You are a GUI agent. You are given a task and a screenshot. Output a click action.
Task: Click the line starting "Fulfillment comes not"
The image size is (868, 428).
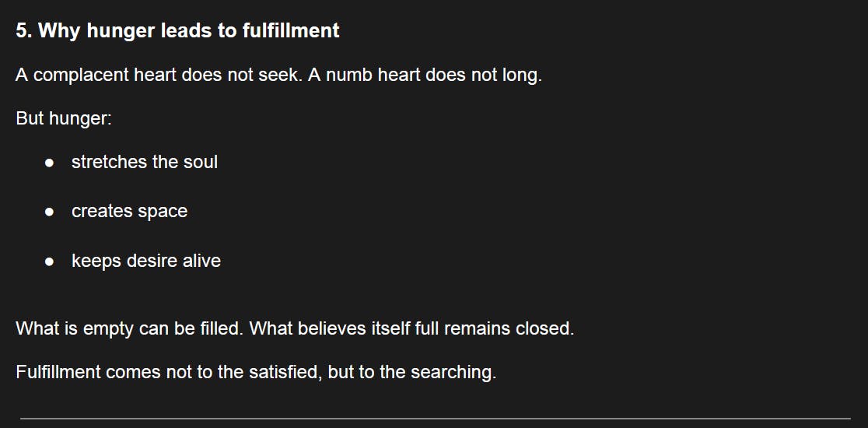pyautogui.click(x=256, y=372)
